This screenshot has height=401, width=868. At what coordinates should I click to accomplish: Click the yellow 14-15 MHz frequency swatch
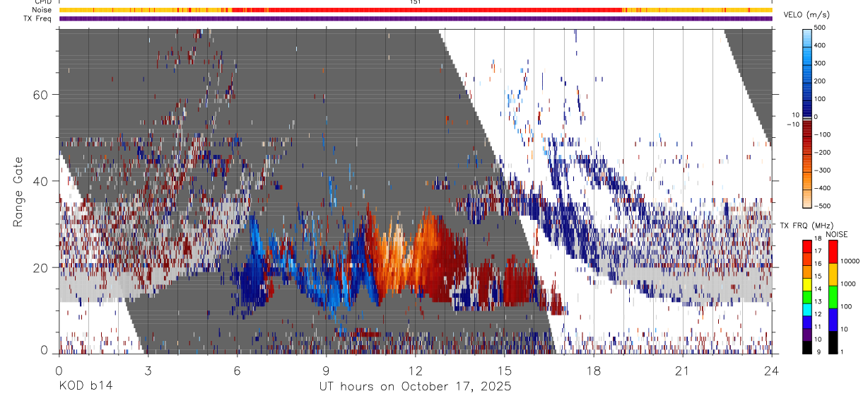[x=807, y=284]
